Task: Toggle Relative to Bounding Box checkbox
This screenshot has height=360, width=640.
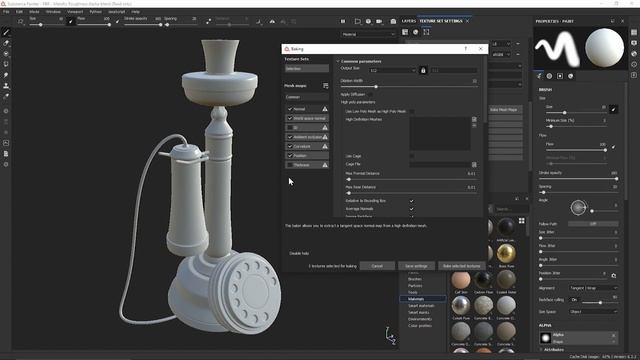Action: (x=411, y=201)
